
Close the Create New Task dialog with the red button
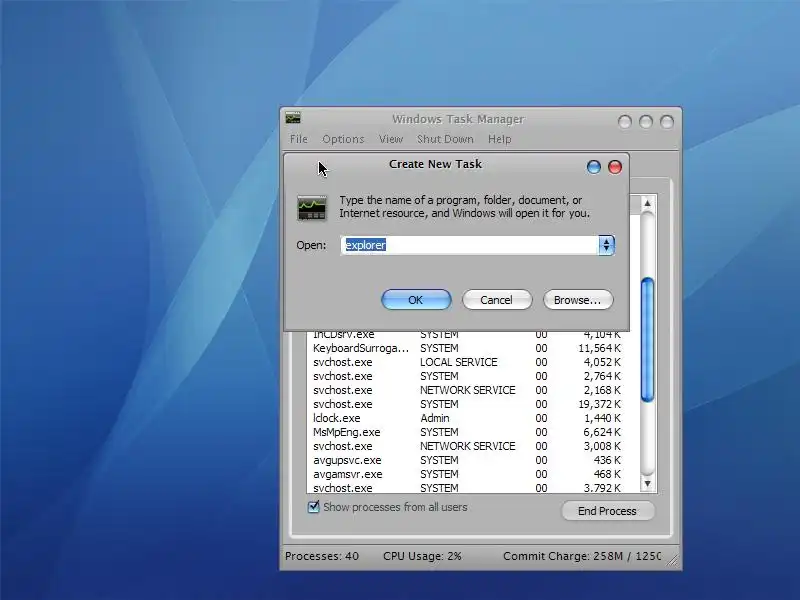point(615,167)
